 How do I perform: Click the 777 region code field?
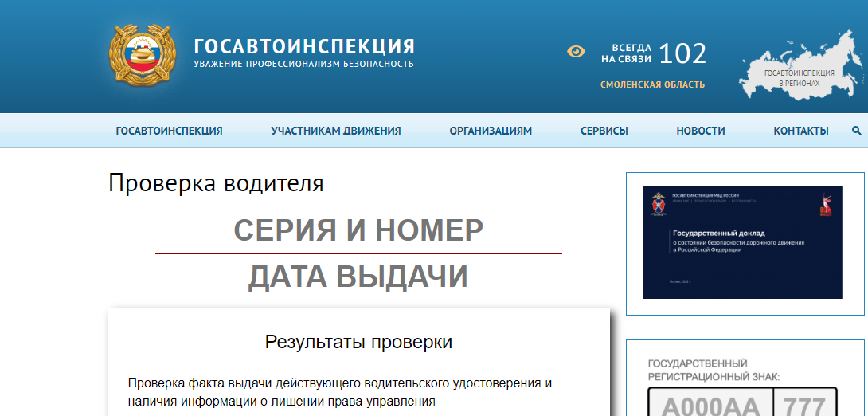(x=805, y=404)
